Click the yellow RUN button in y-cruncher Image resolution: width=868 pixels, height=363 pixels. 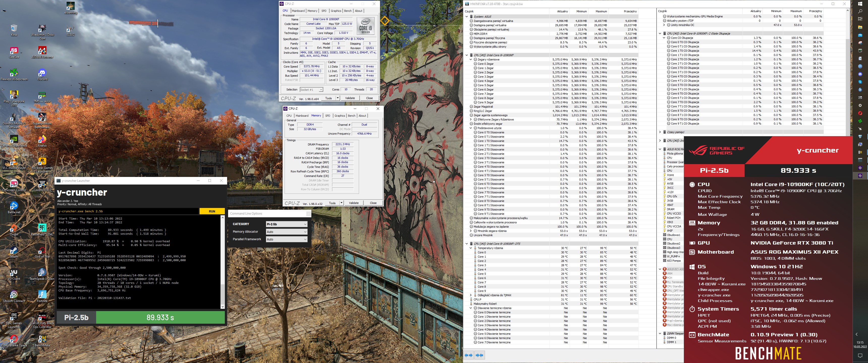[x=212, y=211]
